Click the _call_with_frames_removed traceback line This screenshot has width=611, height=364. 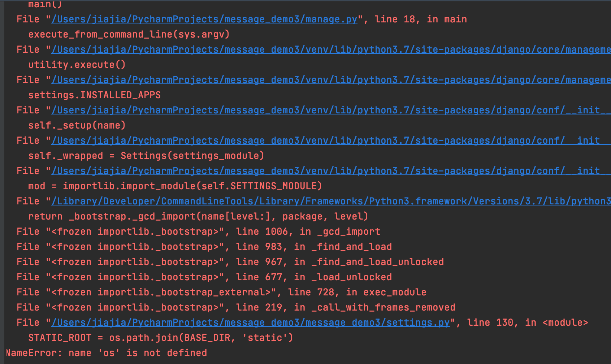click(x=236, y=307)
